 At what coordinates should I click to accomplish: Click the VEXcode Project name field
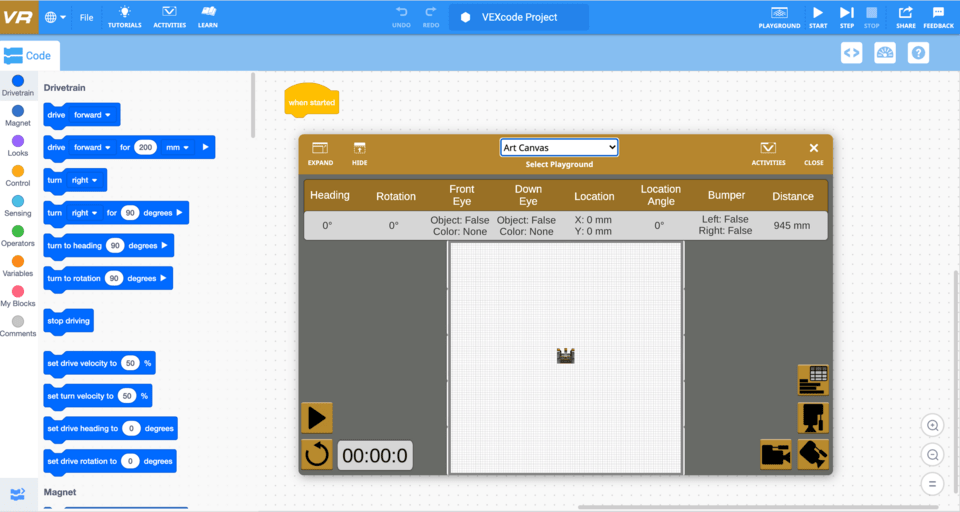pos(519,17)
